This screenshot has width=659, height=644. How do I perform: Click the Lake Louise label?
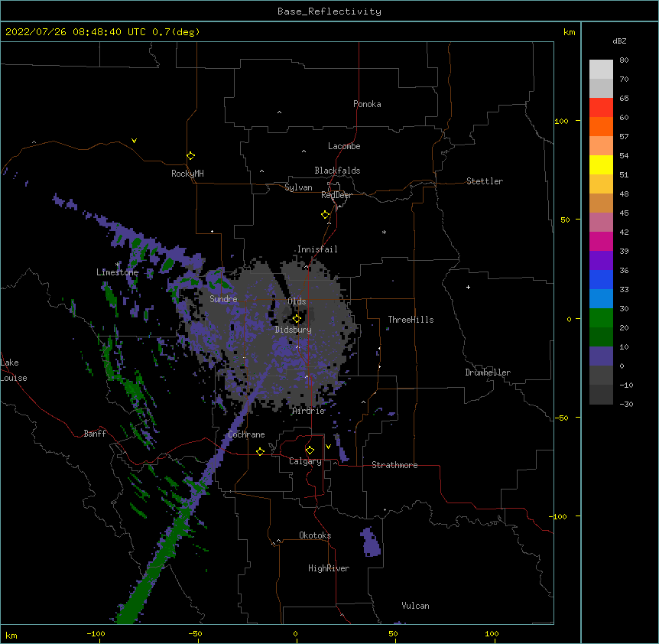pyautogui.click(x=14, y=370)
